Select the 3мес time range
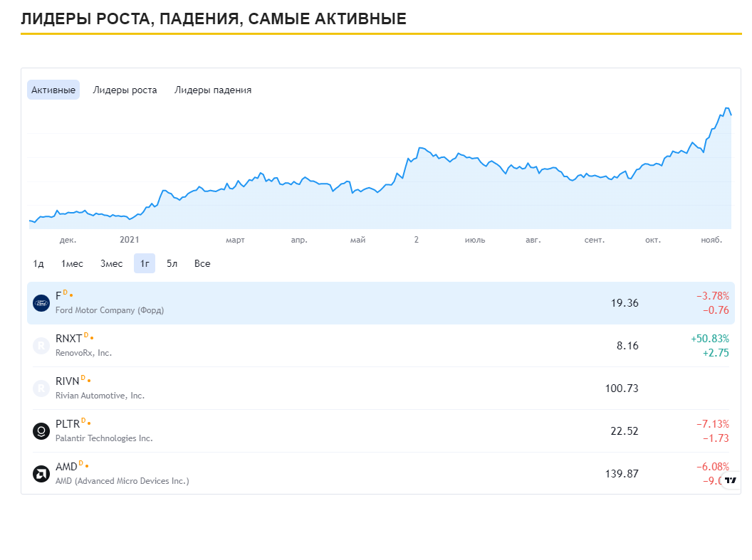 tap(112, 264)
